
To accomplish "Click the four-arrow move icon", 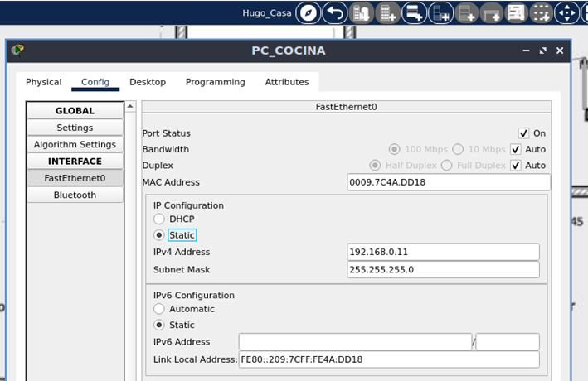I will click(566, 12).
